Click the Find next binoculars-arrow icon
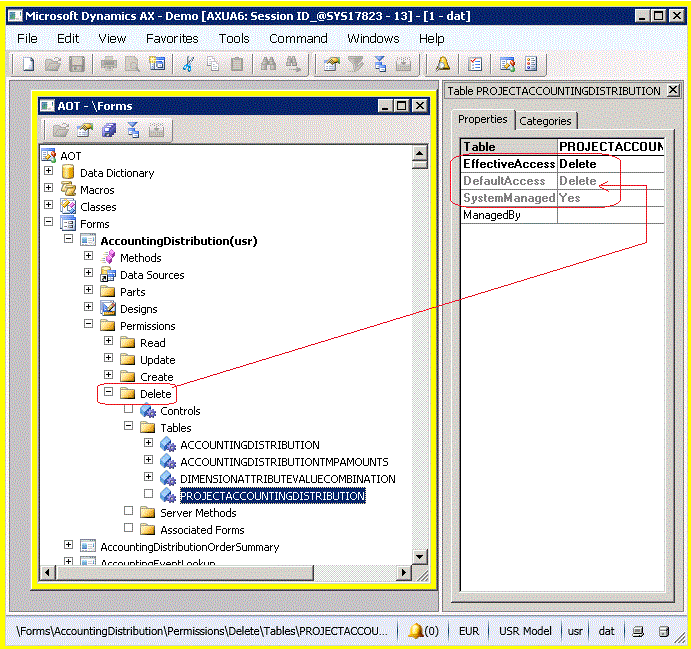Image resolution: width=691 pixels, height=649 pixels. [x=293, y=64]
